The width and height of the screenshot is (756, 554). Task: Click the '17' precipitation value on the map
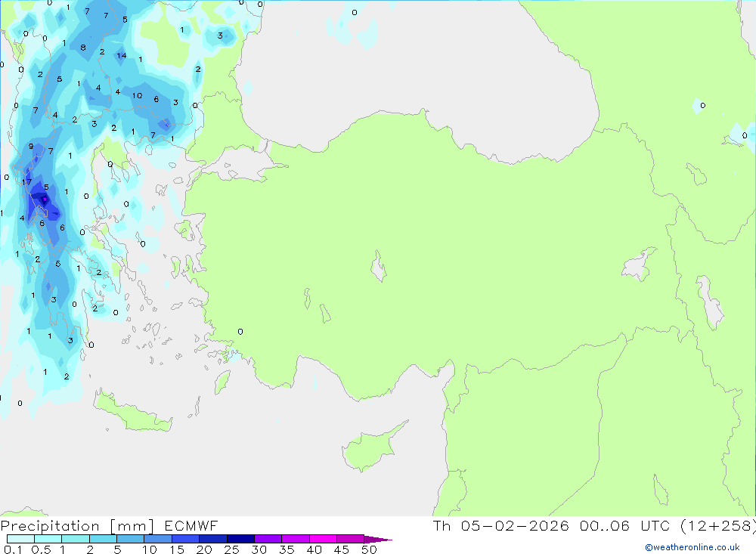pyautogui.click(x=26, y=182)
